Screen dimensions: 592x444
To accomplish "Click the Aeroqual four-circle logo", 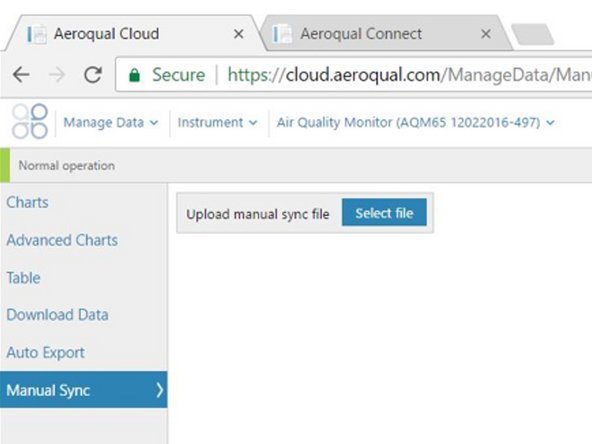I will pyautogui.click(x=30, y=122).
